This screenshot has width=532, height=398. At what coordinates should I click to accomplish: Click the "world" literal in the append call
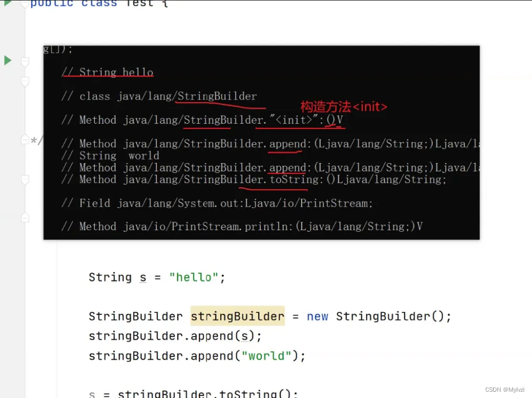[x=267, y=356]
